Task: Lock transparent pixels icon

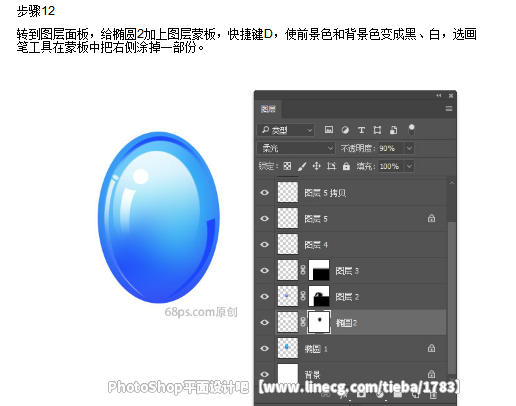Action: (287, 166)
